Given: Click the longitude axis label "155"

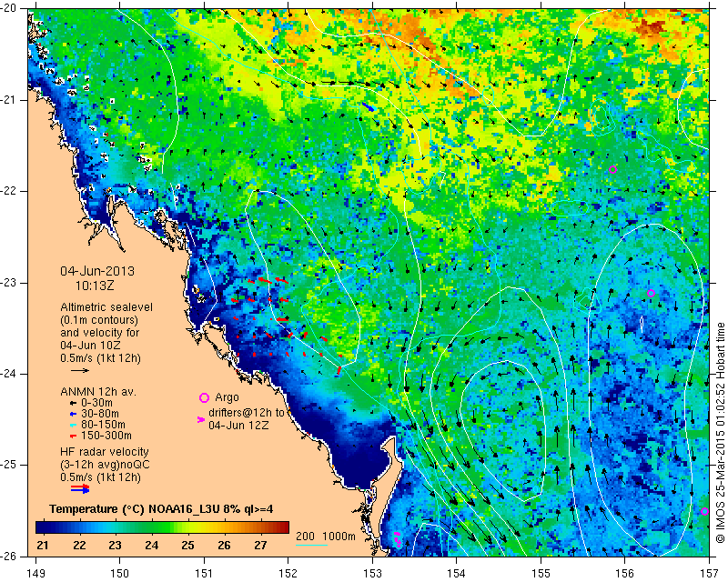Looking at the screenshot, I should click(541, 574).
